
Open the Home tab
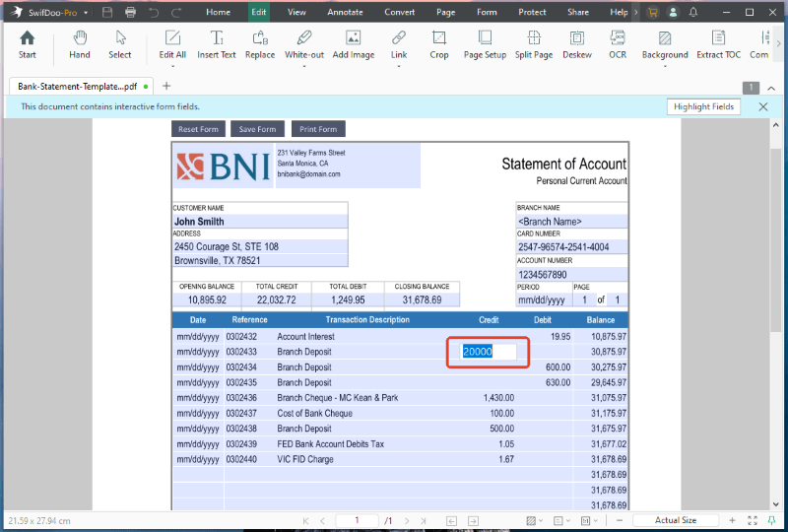(218, 12)
